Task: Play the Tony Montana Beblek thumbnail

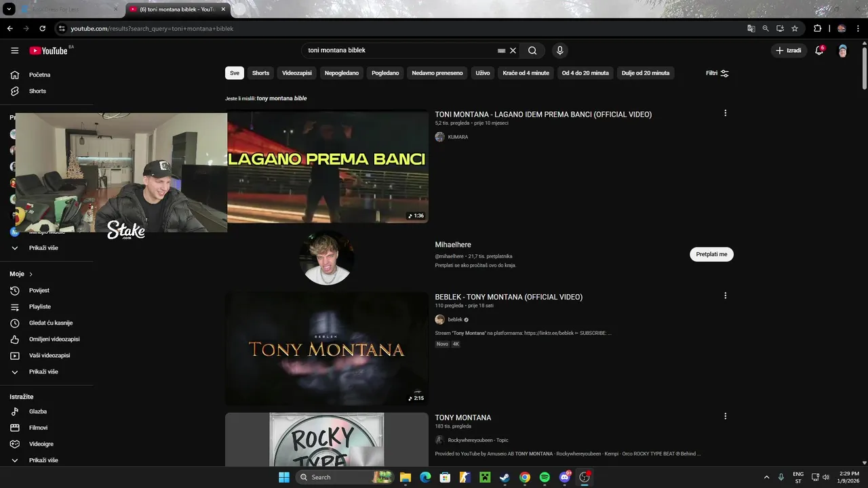Action: (x=327, y=348)
